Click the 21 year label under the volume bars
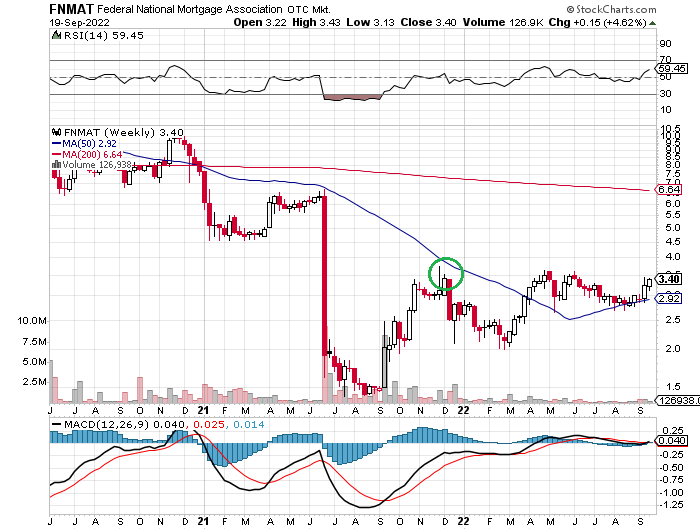The height and width of the screenshot is (530, 700). pos(203,410)
